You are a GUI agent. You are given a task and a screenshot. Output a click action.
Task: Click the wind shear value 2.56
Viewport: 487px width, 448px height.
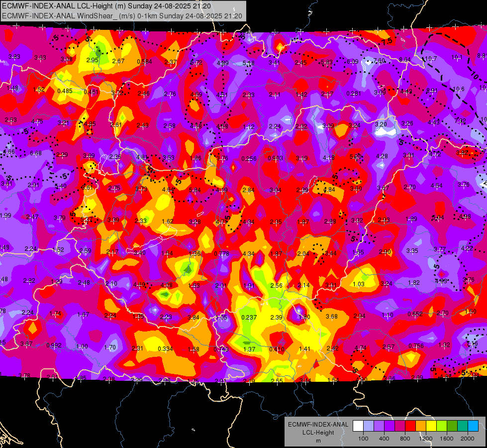(277, 285)
